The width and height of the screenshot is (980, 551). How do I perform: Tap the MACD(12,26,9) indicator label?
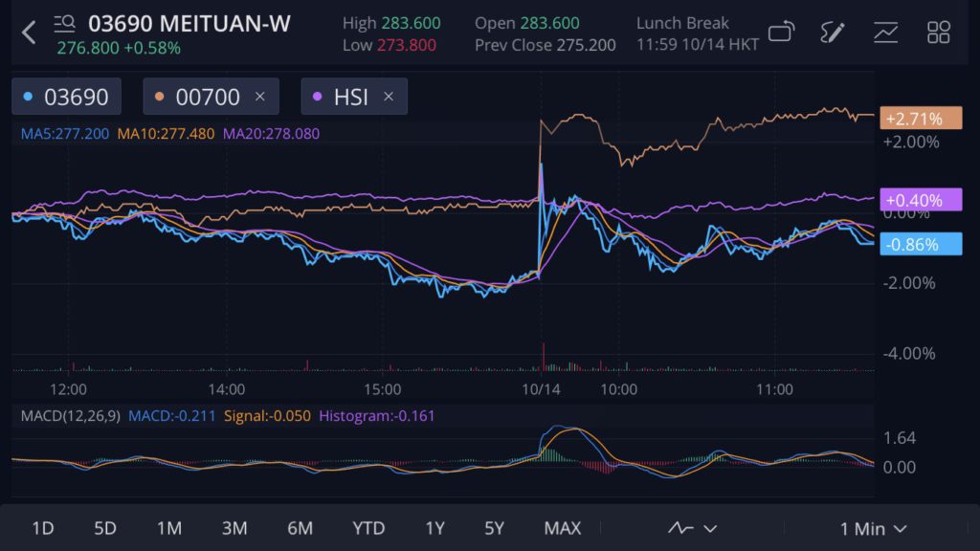click(71, 416)
